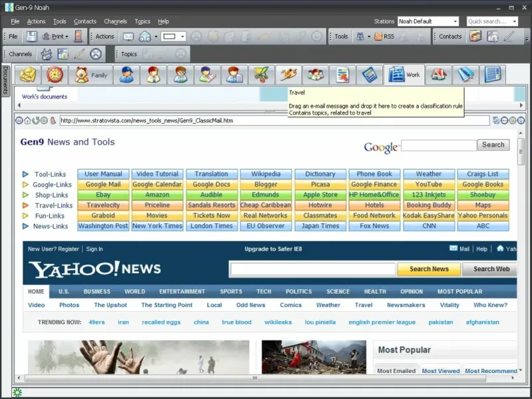Screen dimensions: 532x399
Task: Click the browser home icon
Action: point(27,120)
